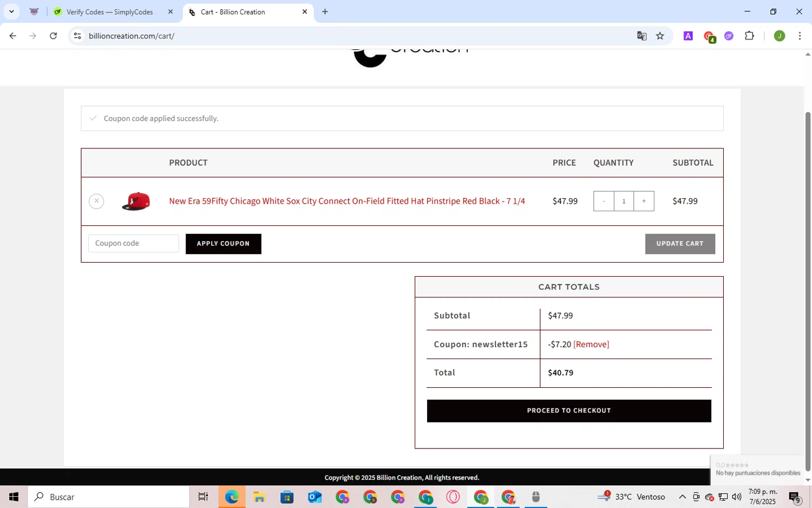Go back to the previous page
Viewport: 812px width, 508px height.
click(x=12, y=36)
